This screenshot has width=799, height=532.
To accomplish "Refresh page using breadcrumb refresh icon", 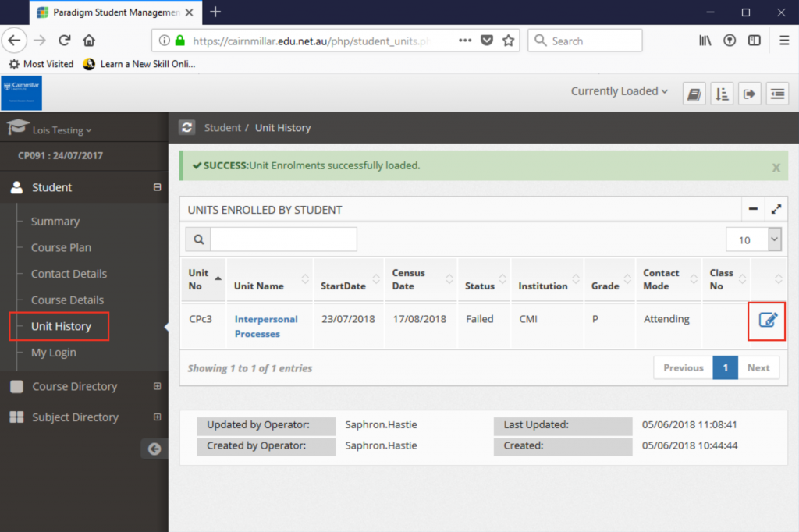I will click(187, 127).
